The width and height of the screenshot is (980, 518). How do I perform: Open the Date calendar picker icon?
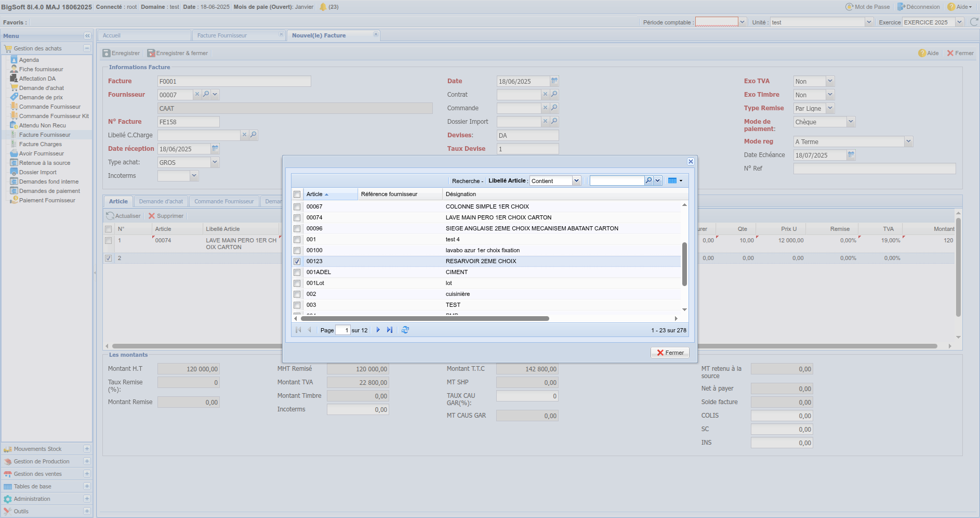tap(554, 81)
